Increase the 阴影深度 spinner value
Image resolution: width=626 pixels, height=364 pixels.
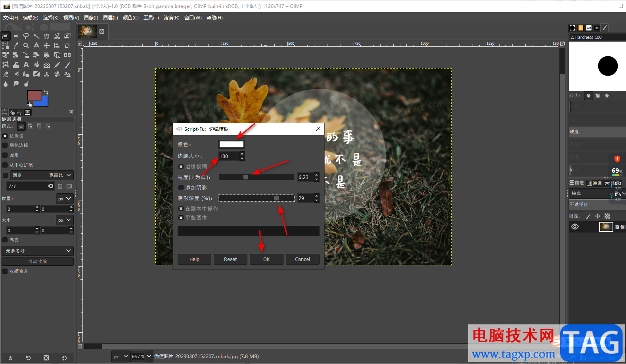coord(317,196)
